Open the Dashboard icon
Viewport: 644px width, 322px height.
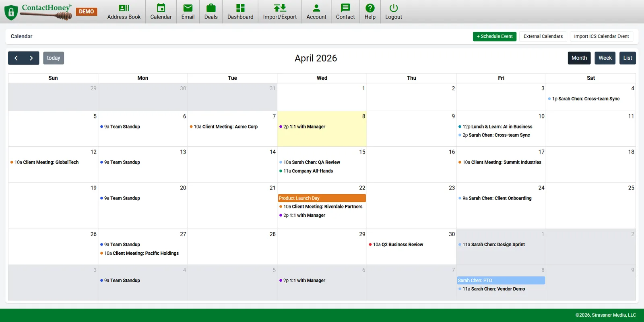coord(240,8)
